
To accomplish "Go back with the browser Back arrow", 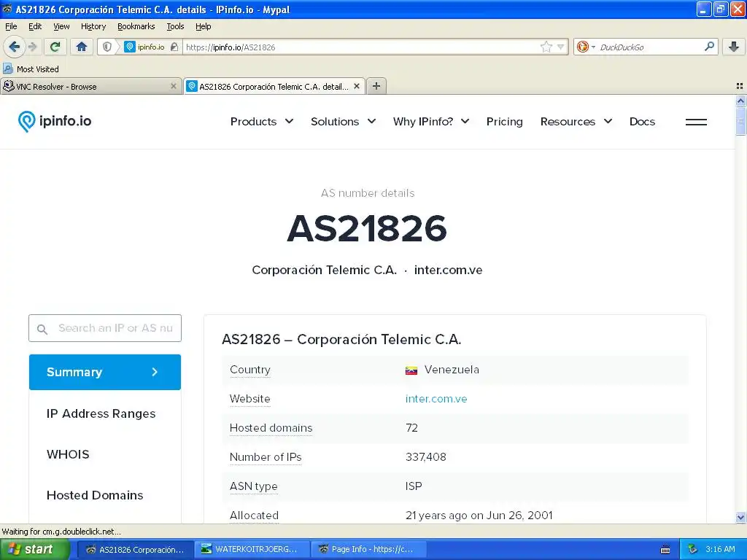I will [x=14, y=47].
